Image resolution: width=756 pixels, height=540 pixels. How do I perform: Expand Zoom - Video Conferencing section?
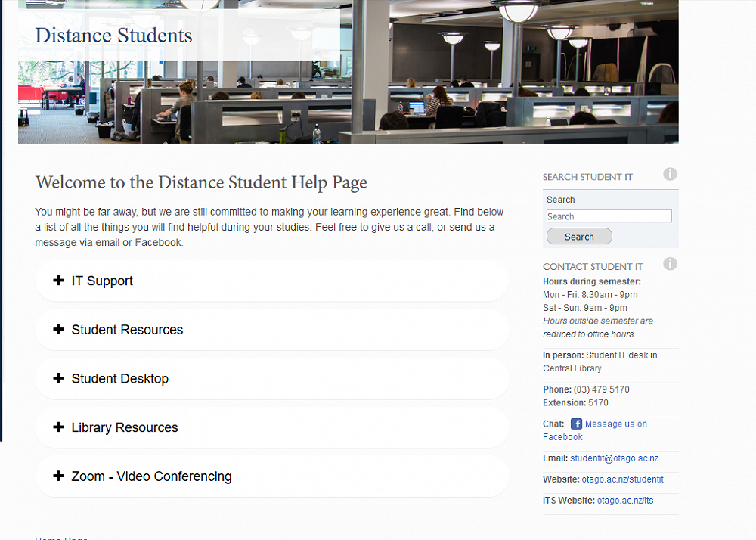pyautogui.click(x=151, y=477)
